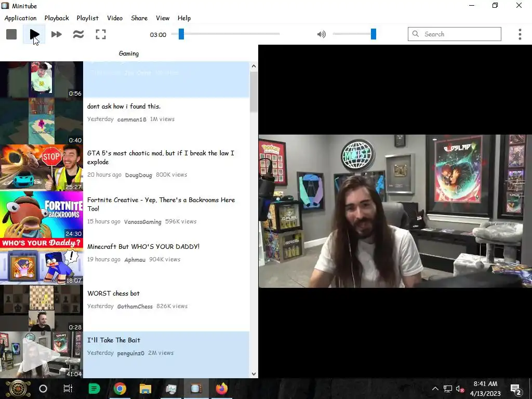
Task: Click the Search input field
Action: pos(454,34)
